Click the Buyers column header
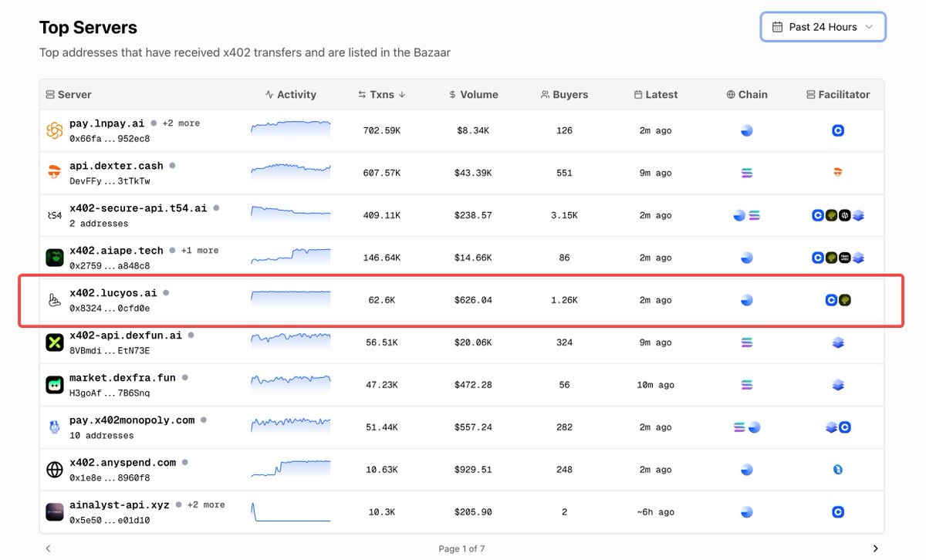 point(564,94)
